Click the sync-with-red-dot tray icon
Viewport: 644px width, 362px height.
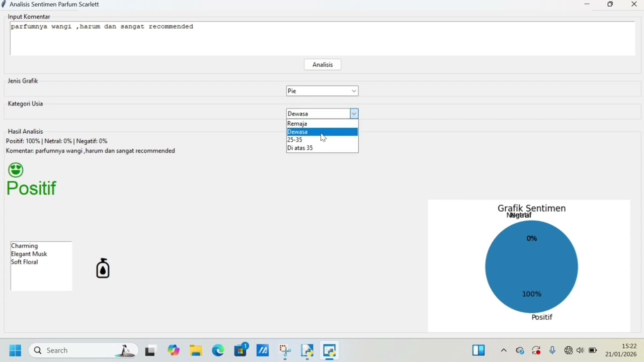537,351
